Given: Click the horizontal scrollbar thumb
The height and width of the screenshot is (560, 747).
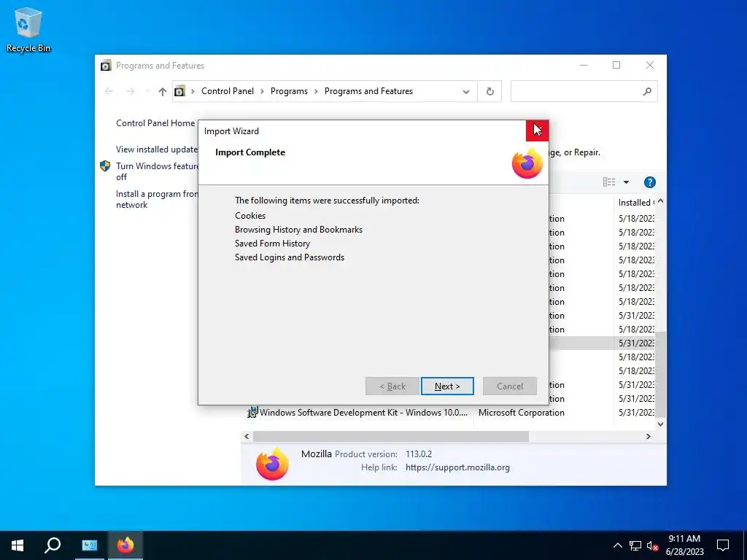Looking at the screenshot, I should click(391, 436).
